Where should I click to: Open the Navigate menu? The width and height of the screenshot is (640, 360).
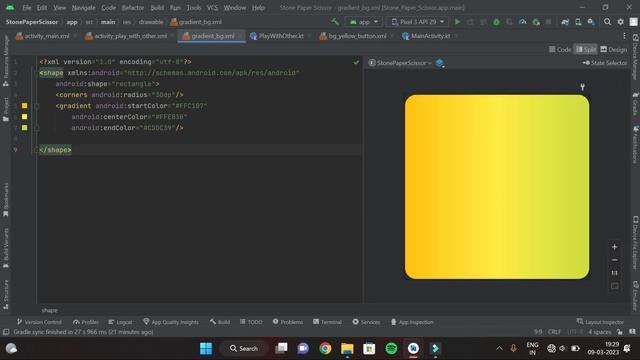pyautogui.click(x=83, y=8)
